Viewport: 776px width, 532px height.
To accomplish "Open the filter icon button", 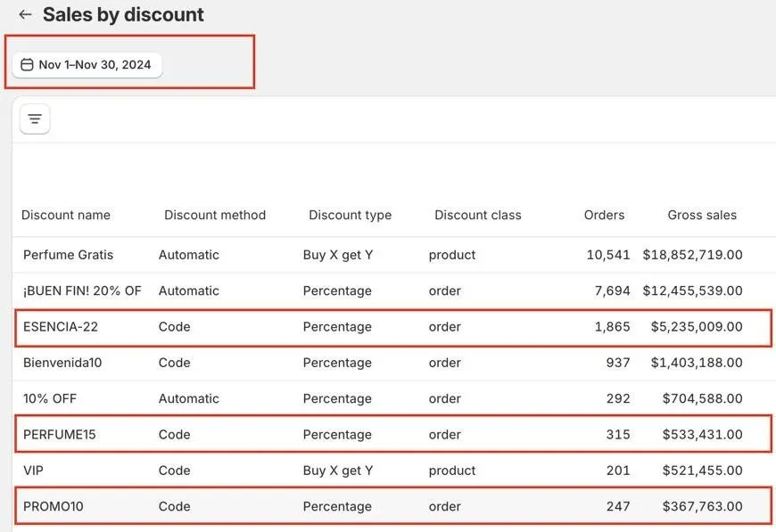I will click(35, 119).
